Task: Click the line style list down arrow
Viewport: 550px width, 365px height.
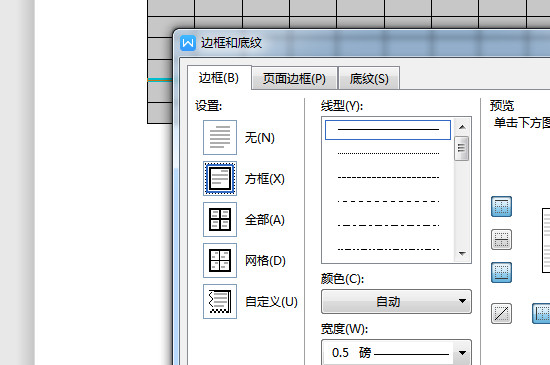Action: pos(462,254)
